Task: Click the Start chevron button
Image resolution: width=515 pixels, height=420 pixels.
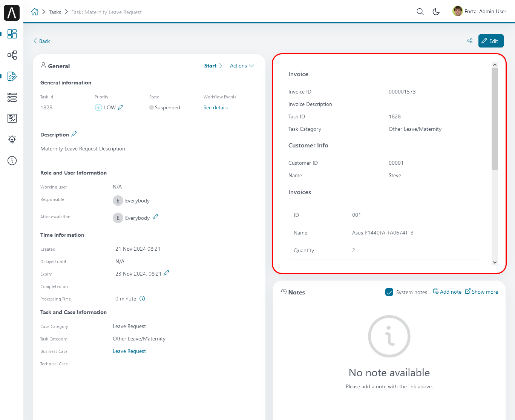Action: pos(213,66)
